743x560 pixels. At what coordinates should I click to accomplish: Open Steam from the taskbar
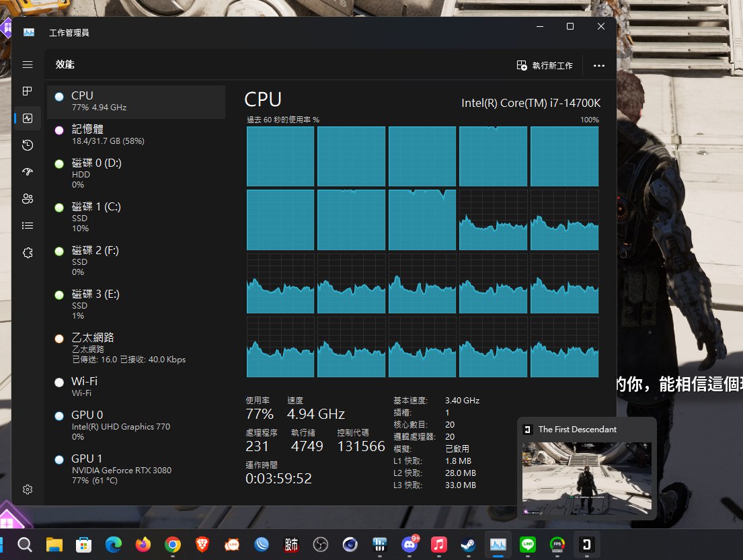click(x=466, y=544)
